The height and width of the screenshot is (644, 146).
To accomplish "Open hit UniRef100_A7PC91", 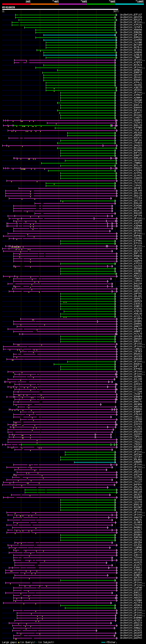I will (131, 25).
